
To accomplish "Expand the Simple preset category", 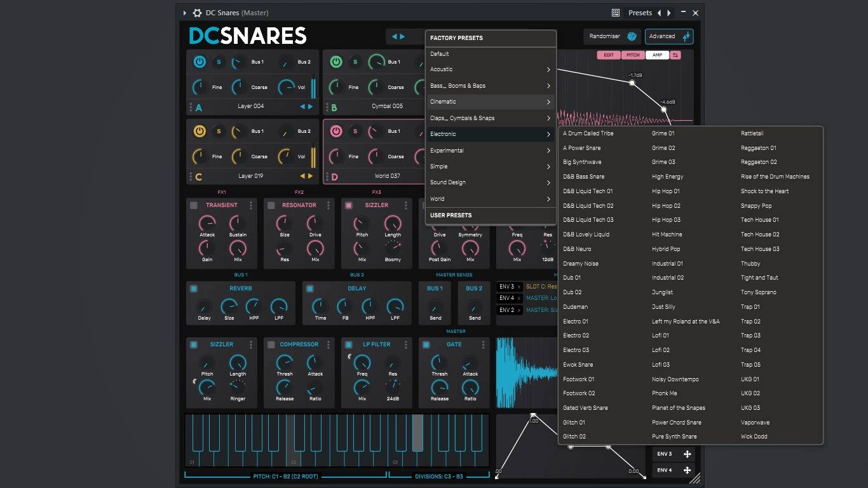I will pyautogui.click(x=491, y=166).
